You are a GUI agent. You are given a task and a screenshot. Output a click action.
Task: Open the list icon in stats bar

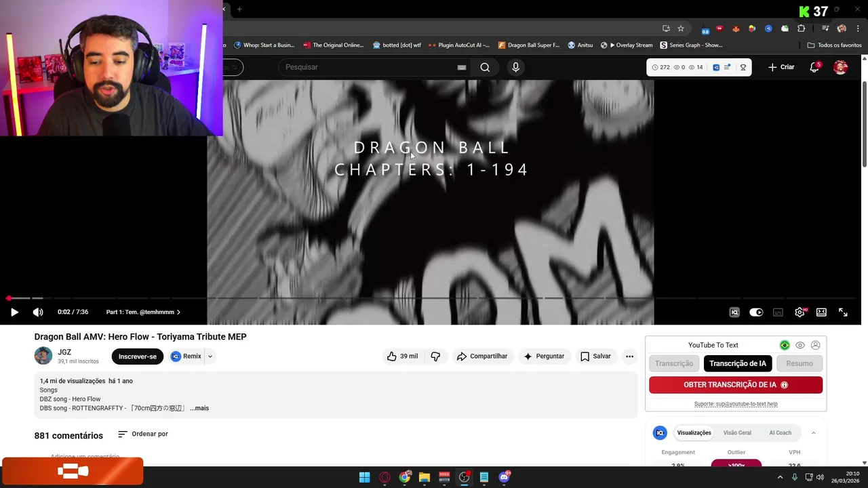point(728,67)
